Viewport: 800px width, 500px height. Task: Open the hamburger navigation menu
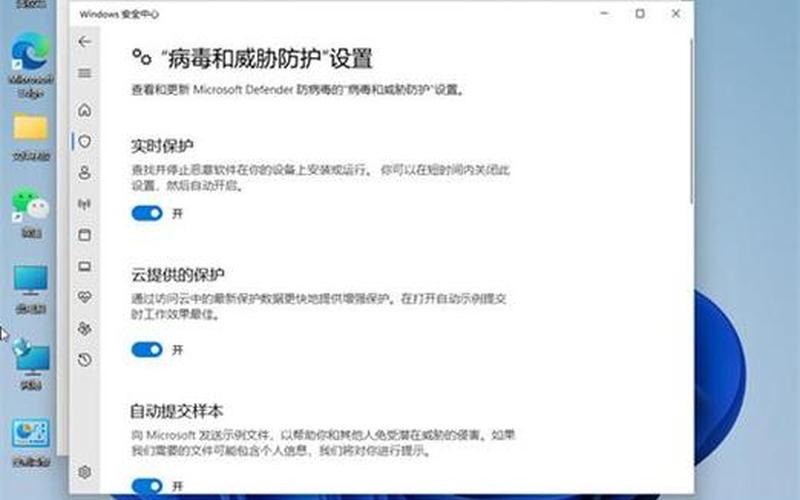click(x=85, y=73)
